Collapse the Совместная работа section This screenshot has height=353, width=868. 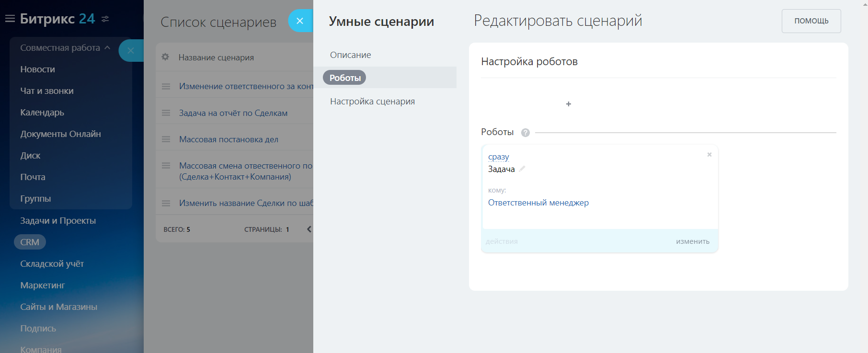(x=107, y=48)
